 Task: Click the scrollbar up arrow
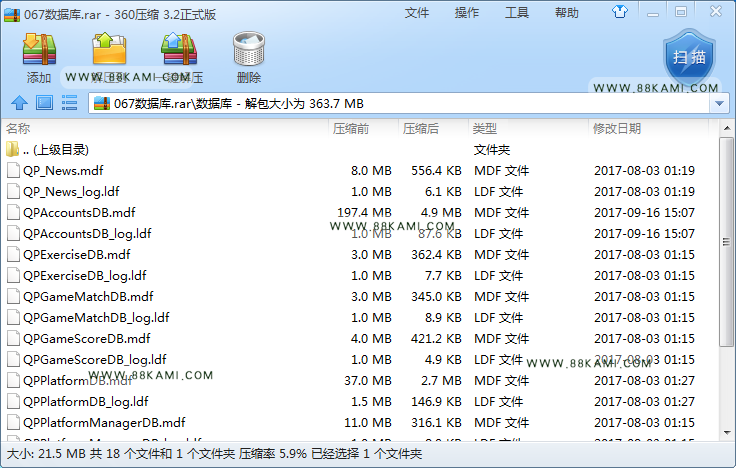726,128
